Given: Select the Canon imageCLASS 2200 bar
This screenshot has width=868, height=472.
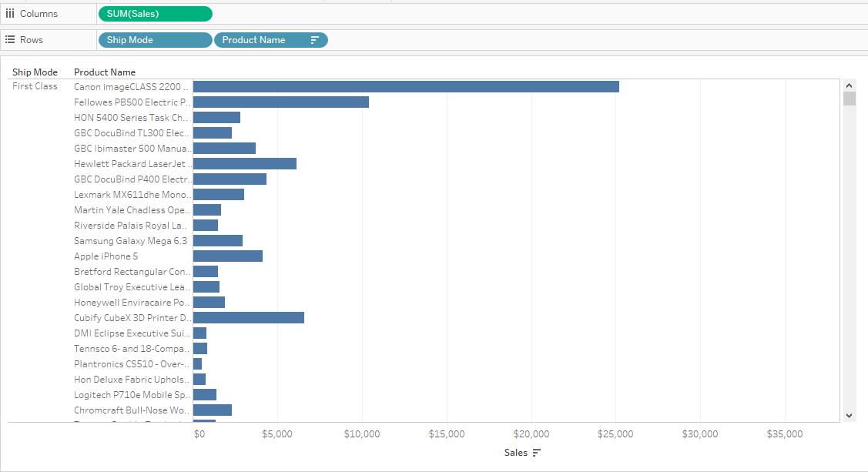Looking at the screenshot, I should pos(406,86).
